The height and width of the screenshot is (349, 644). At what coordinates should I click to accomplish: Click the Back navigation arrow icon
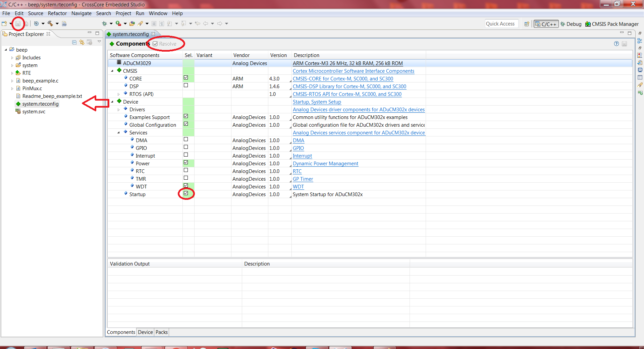[x=206, y=23]
